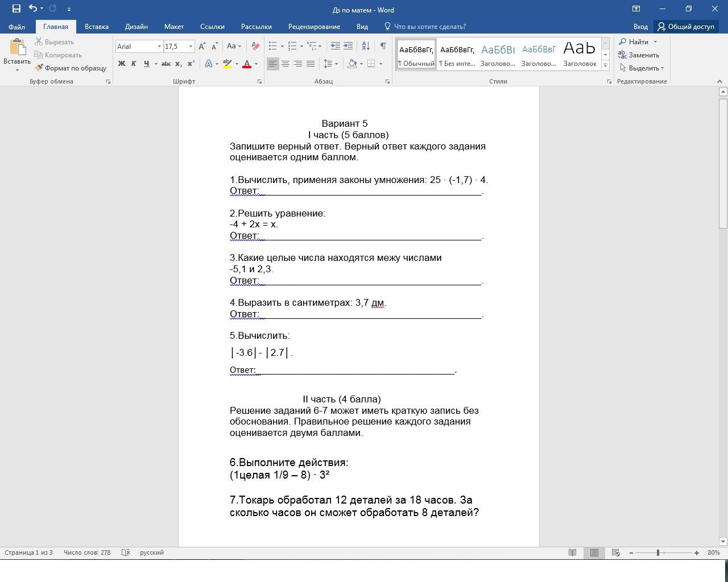Click the 80% zoom level indicator
728x582 pixels.
click(713, 552)
